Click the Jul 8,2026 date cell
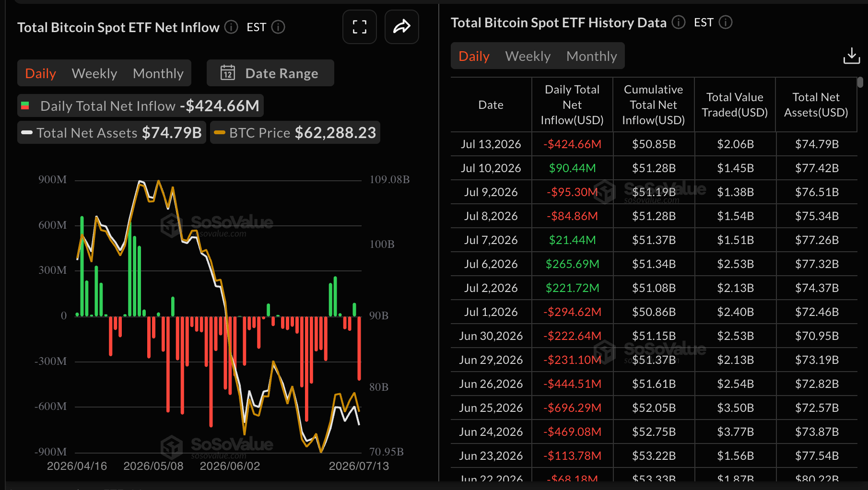The width and height of the screenshot is (868, 490). point(491,216)
